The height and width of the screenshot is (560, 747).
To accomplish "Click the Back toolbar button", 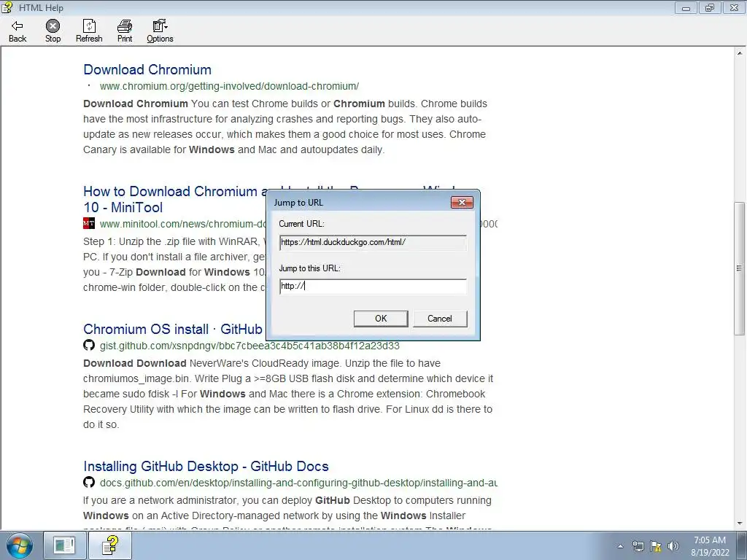I will point(18,31).
